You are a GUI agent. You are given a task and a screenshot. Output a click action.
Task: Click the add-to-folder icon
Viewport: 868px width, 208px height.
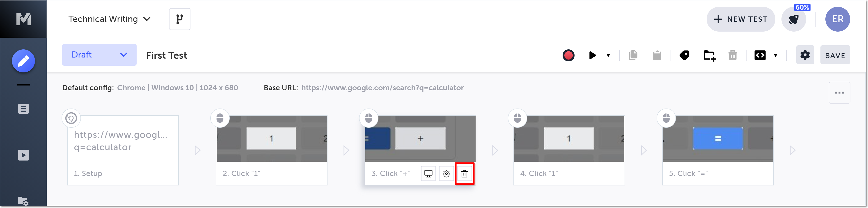click(x=709, y=55)
